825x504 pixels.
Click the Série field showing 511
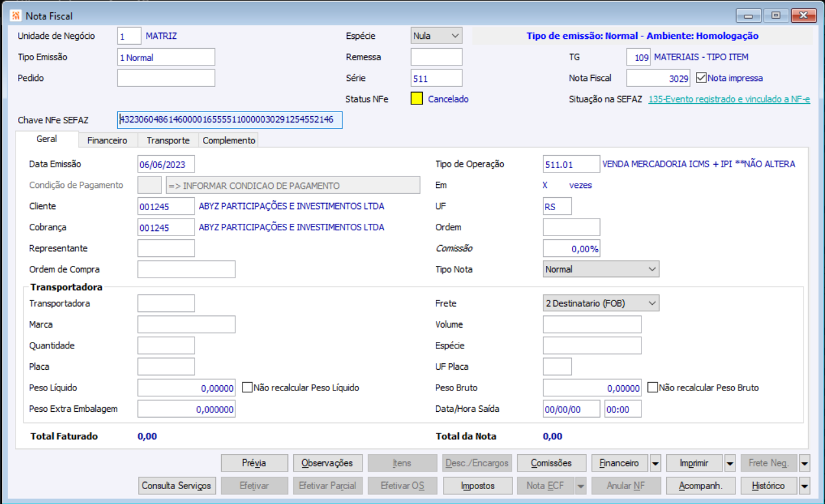436,78
